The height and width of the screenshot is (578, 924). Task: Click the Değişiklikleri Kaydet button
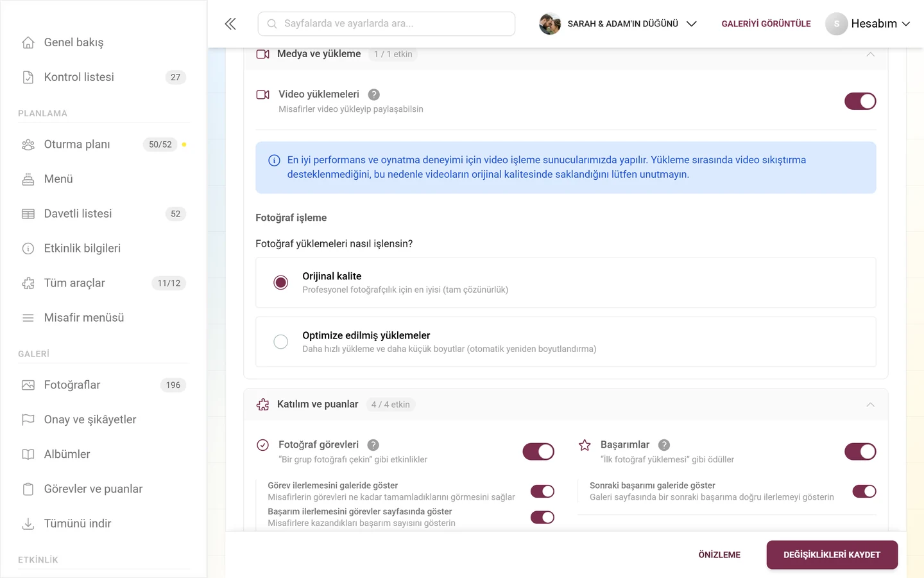click(832, 555)
